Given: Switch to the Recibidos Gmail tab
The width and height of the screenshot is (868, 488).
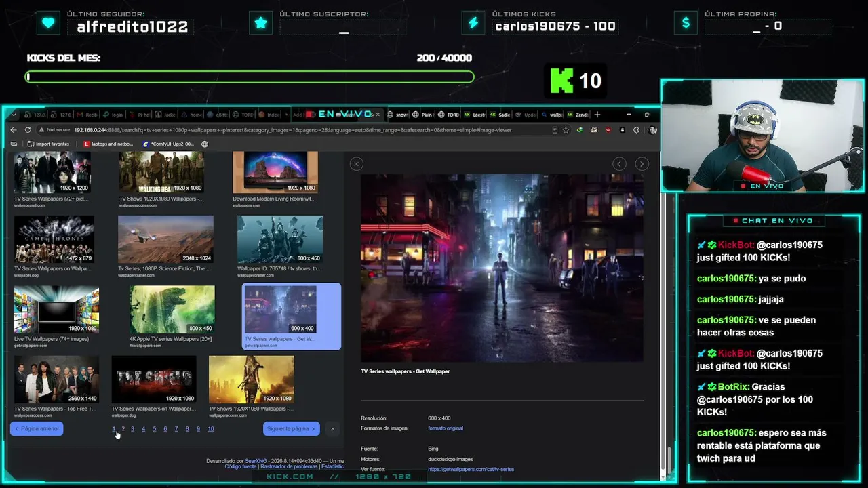Looking at the screenshot, I should [87, 115].
